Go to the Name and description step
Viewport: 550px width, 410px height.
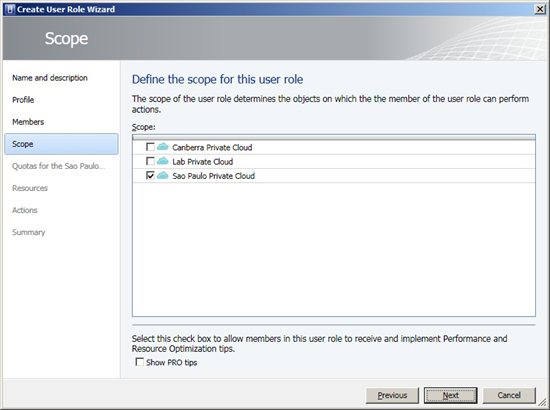[50, 78]
